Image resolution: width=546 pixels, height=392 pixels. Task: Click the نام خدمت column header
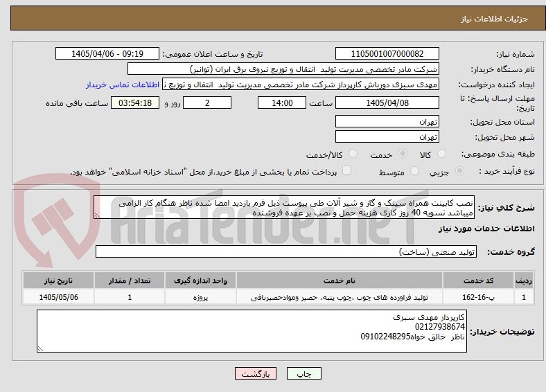(339, 280)
